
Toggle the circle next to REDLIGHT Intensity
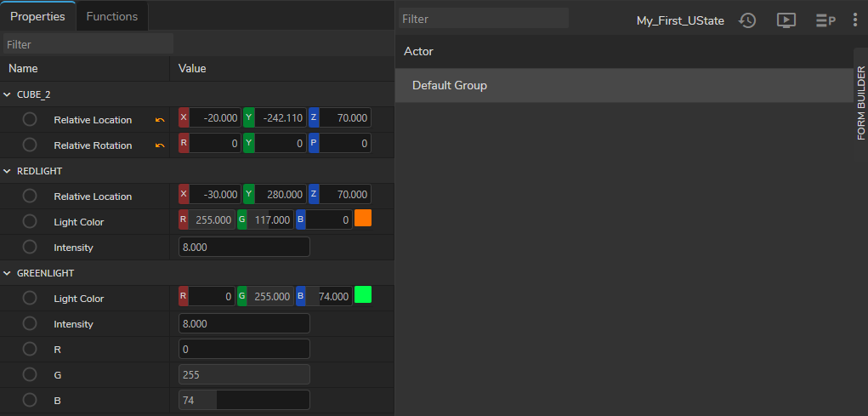pyautogui.click(x=30, y=248)
